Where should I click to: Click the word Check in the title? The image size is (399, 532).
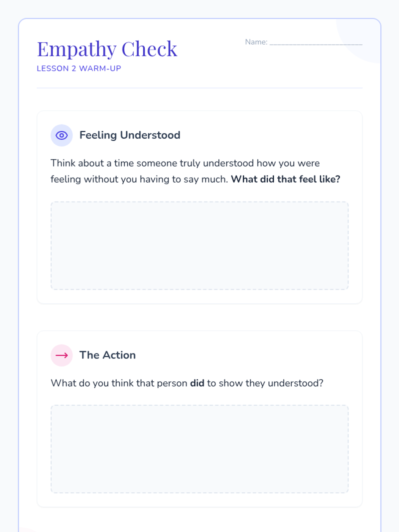(x=149, y=49)
